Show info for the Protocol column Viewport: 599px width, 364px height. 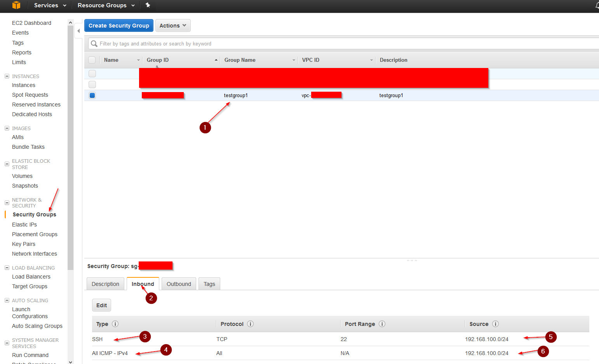tap(251, 324)
